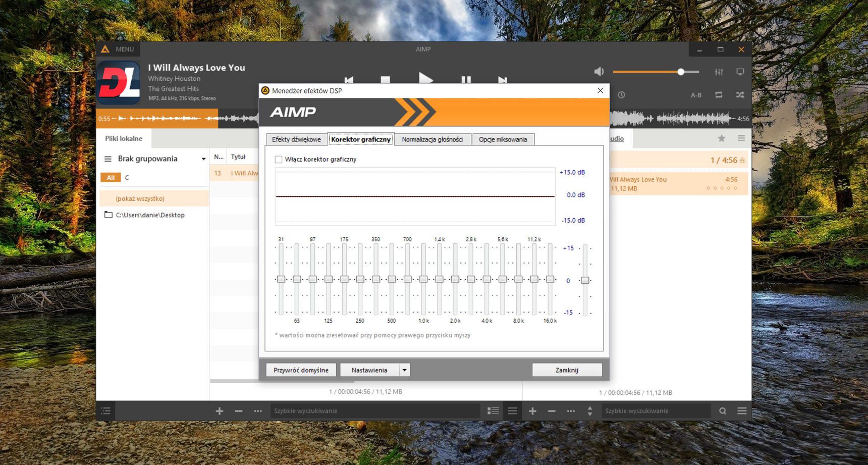Adjust the preamp slider
This screenshot has height=465, width=868.
585,280
